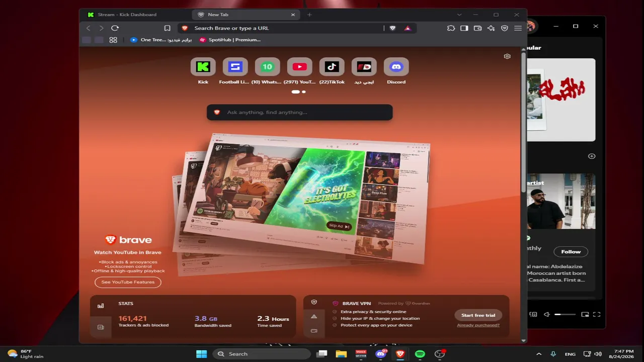Open Brave Shields lion icon in address bar
The image size is (644, 362).
click(393, 28)
